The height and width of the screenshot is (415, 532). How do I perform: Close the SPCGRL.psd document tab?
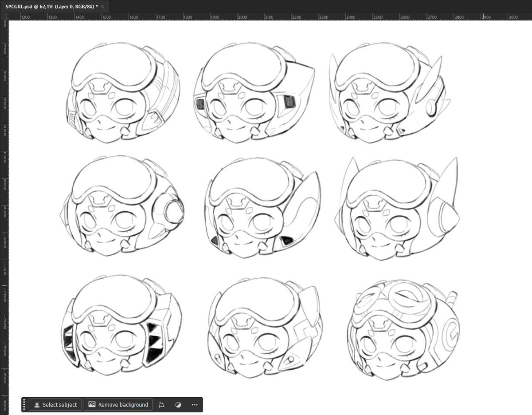pos(103,7)
